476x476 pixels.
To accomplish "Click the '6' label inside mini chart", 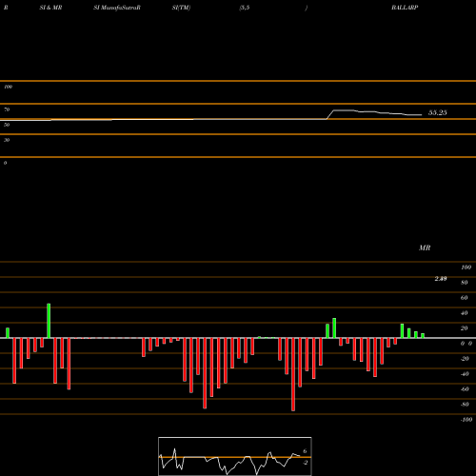I will coord(305,451).
